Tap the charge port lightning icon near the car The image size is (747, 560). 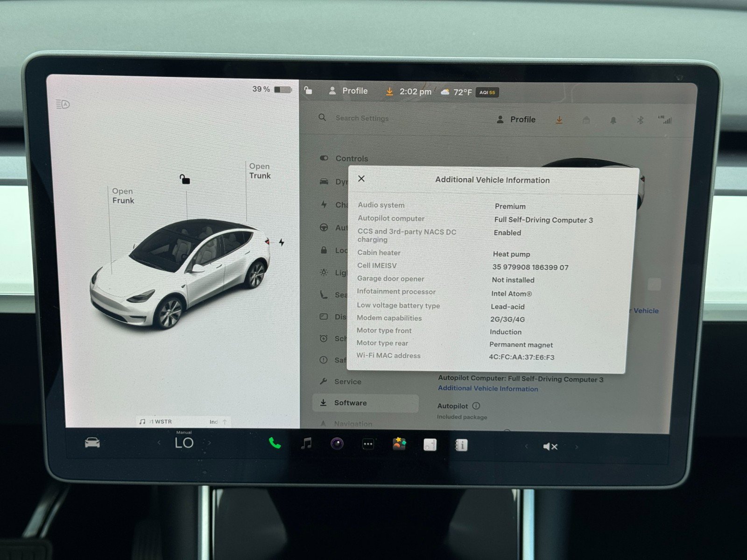pos(282,241)
